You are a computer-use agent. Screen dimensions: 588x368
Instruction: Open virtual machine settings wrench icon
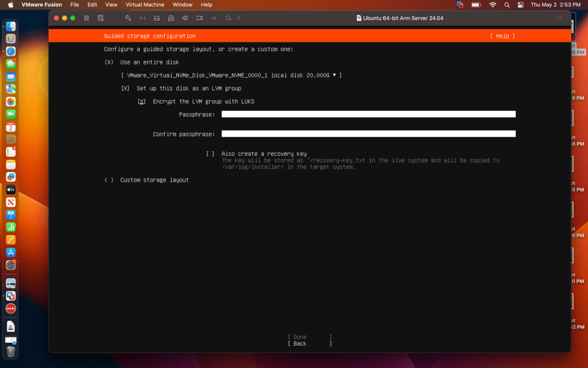click(x=128, y=18)
